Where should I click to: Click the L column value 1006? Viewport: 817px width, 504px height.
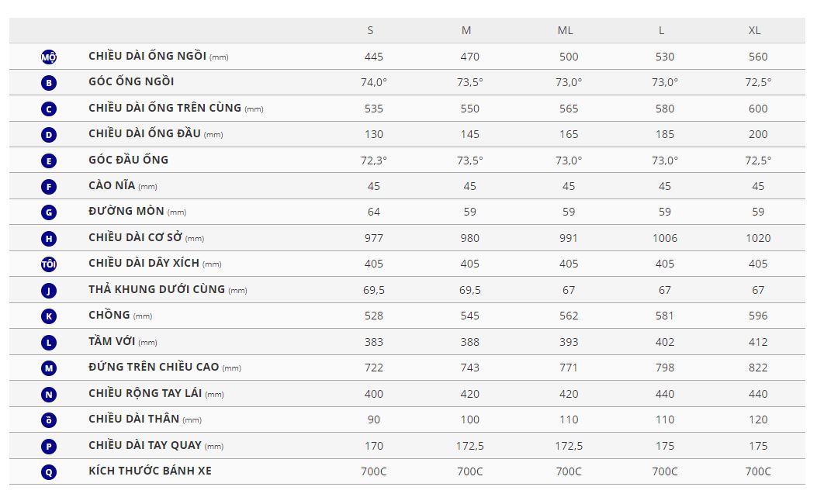[x=664, y=238]
